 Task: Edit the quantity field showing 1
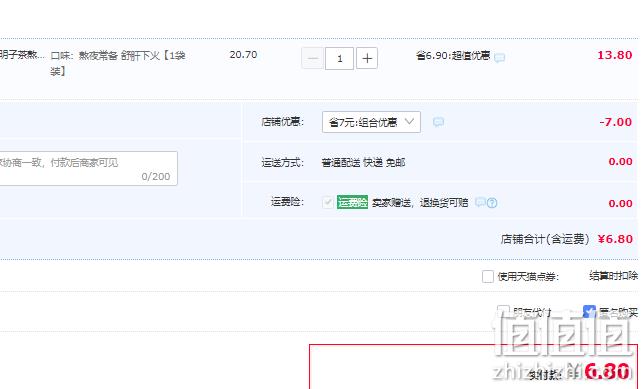point(339,58)
